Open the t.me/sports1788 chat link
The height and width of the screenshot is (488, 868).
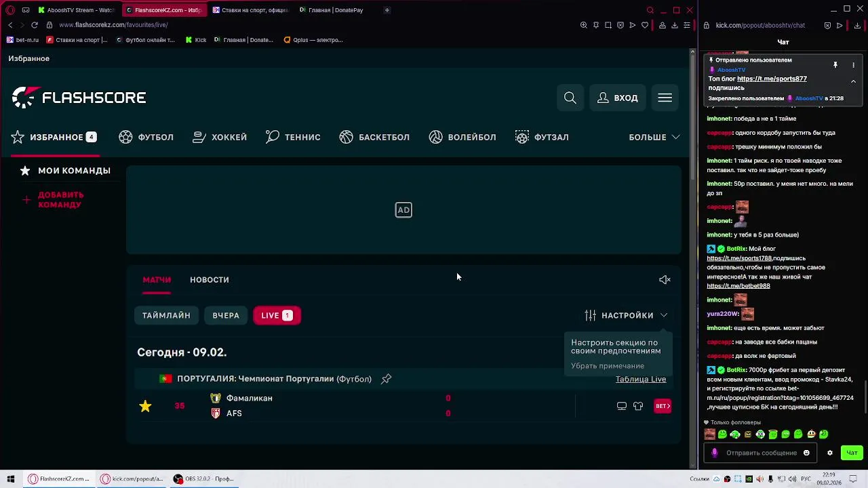[739, 258]
